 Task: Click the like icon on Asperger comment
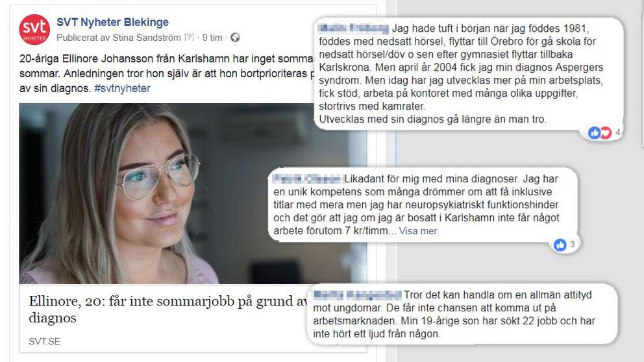[x=594, y=132]
